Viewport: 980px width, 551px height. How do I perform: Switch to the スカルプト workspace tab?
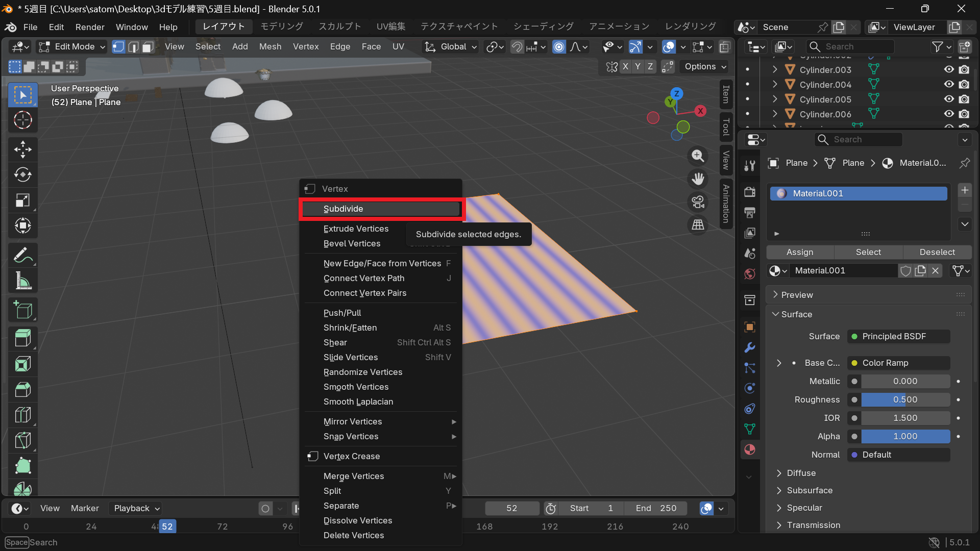[340, 27]
